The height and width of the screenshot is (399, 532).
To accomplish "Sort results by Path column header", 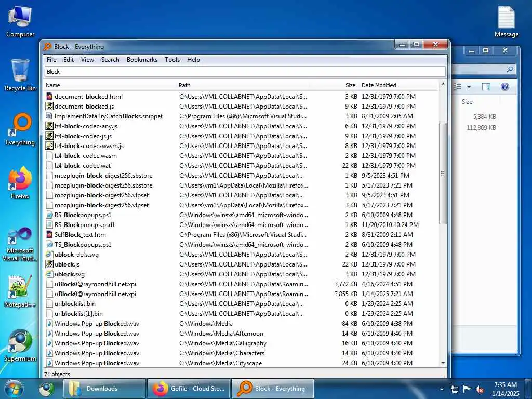I will pyautogui.click(x=243, y=85).
